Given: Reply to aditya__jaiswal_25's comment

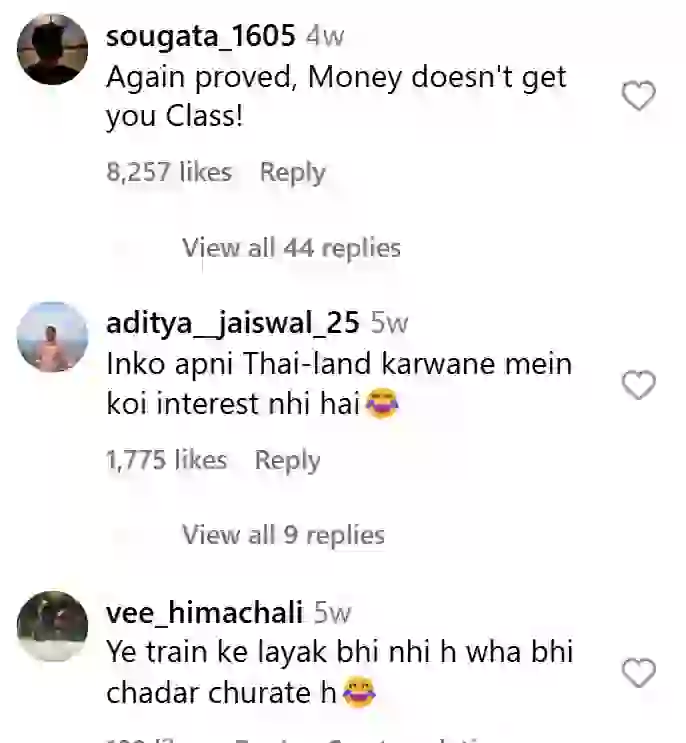Looking at the screenshot, I should point(288,460).
